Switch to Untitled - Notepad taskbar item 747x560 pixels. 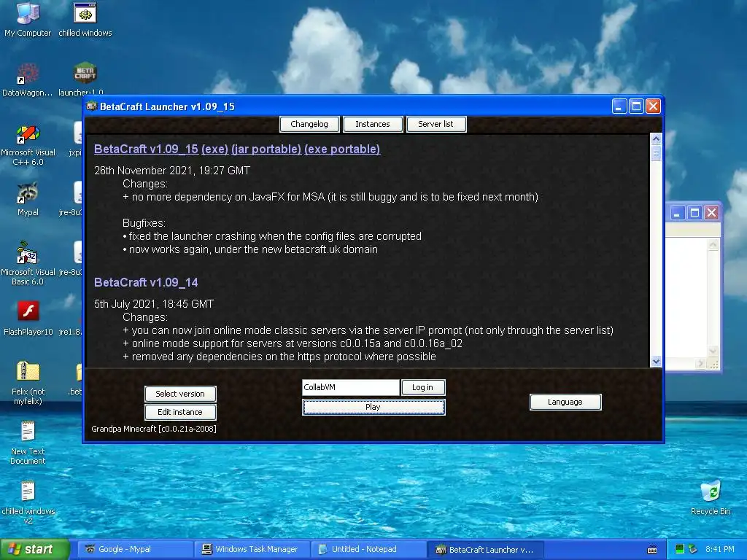point(368,550)
